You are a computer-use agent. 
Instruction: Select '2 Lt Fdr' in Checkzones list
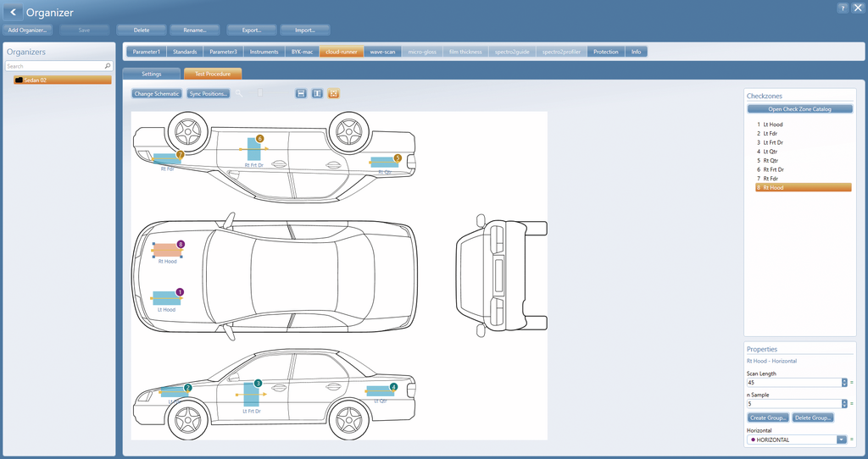coord(804,133)
